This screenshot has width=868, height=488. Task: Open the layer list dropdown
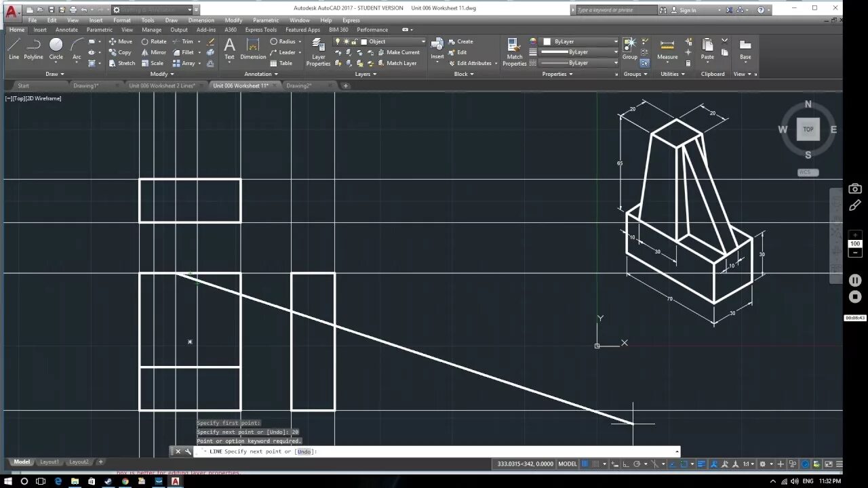423,41
